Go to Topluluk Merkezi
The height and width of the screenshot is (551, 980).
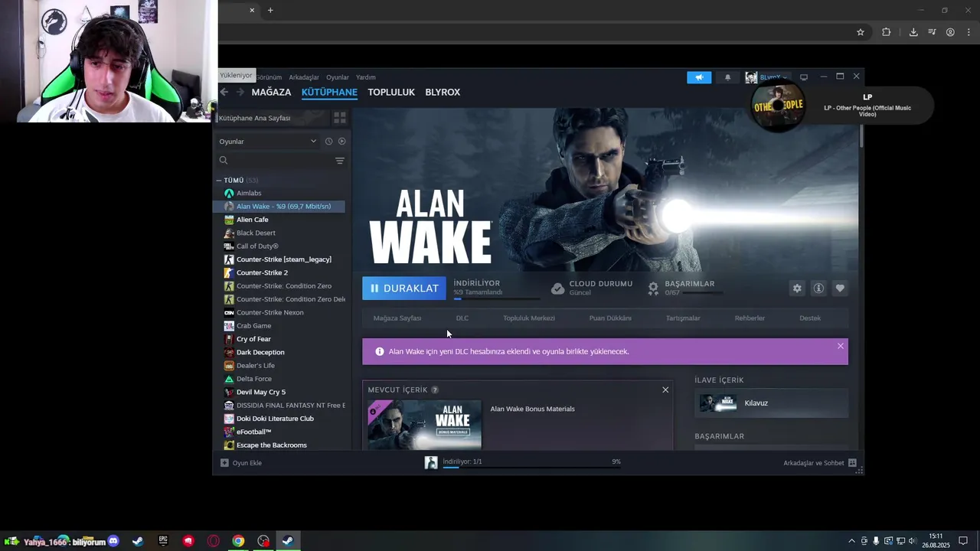click(529, 318)
